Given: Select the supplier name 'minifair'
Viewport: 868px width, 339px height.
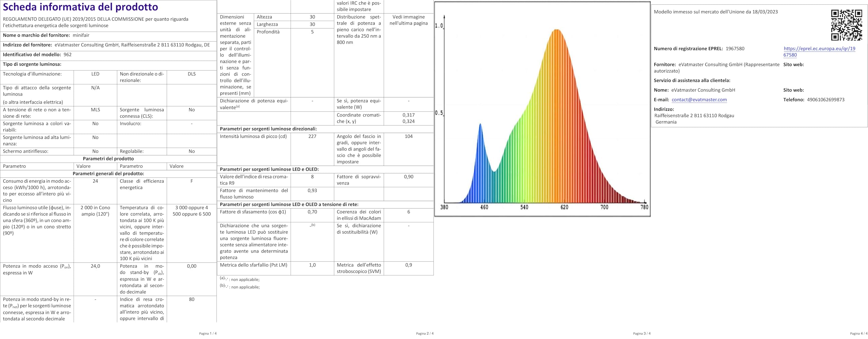Looking at the screenshot, I should (x=81, y=35).
